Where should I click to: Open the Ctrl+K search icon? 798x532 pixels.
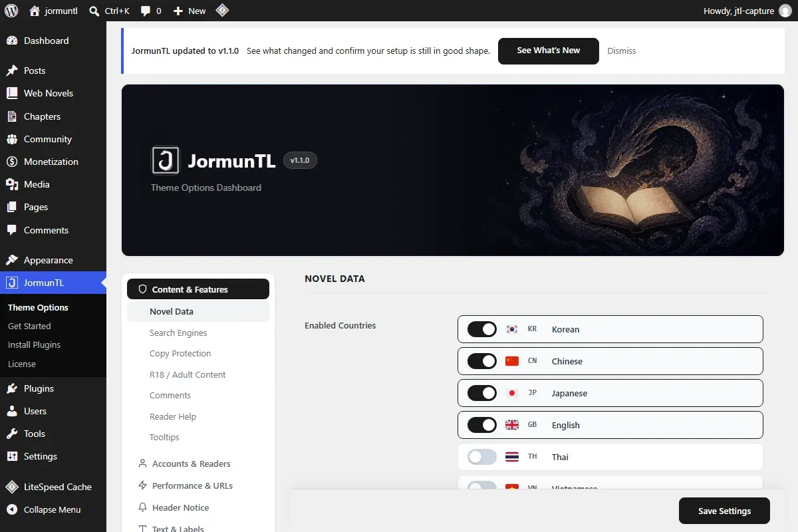(94, 11)
